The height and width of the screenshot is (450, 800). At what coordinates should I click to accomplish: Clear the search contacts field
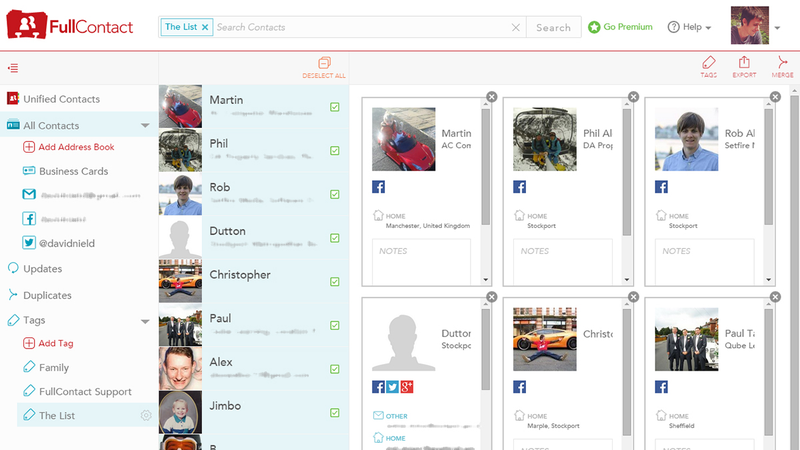[516, 28]
